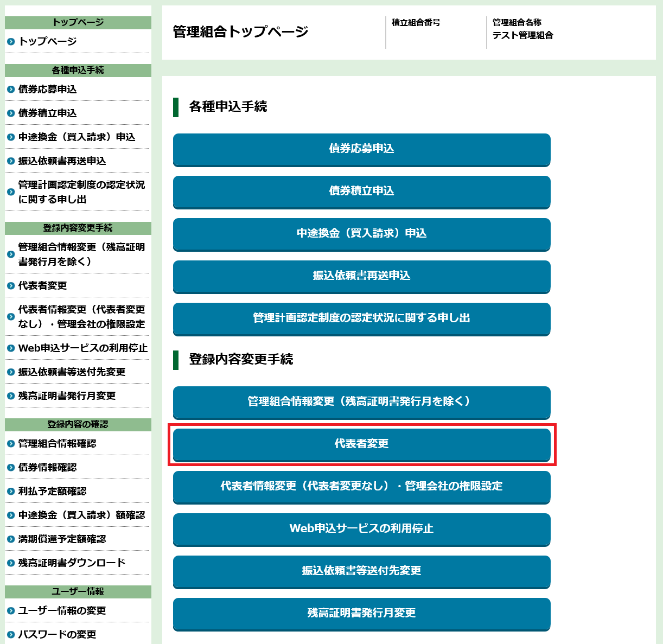Select sidebar 管理計画認定制度の認定状況に関する申し出 link
The height and width of the screenshot is (644, 663).
point(81,192)
